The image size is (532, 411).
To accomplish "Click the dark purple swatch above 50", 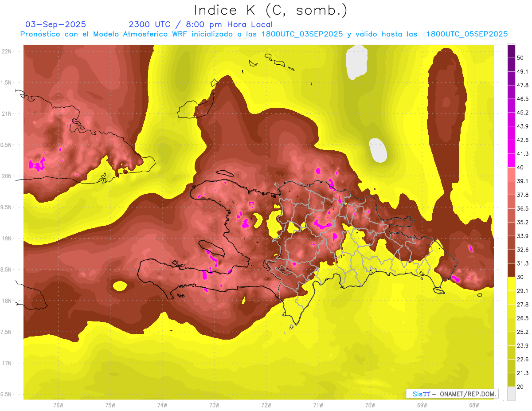I will pos(511,51).
